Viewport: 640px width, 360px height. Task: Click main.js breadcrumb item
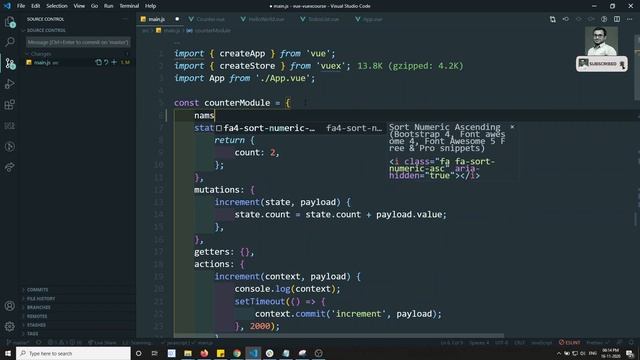click(x=168, y=31)
